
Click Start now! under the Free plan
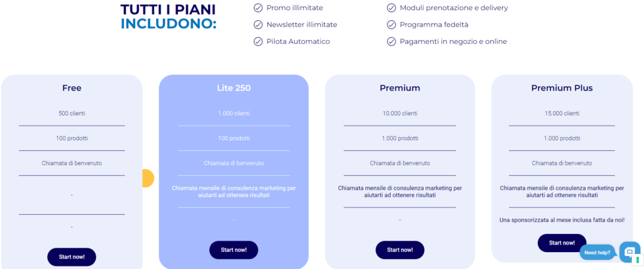72,257
